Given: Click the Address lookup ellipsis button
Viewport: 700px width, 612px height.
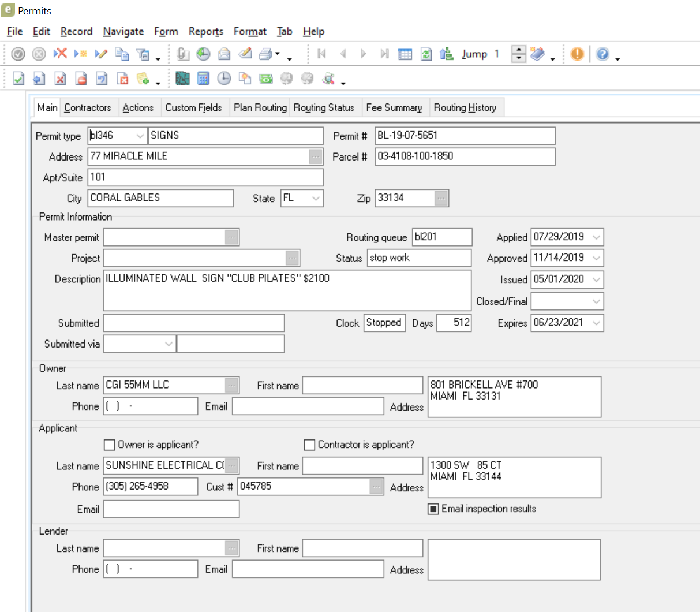Looking at the screenshot, I should [x=316, y=156].
